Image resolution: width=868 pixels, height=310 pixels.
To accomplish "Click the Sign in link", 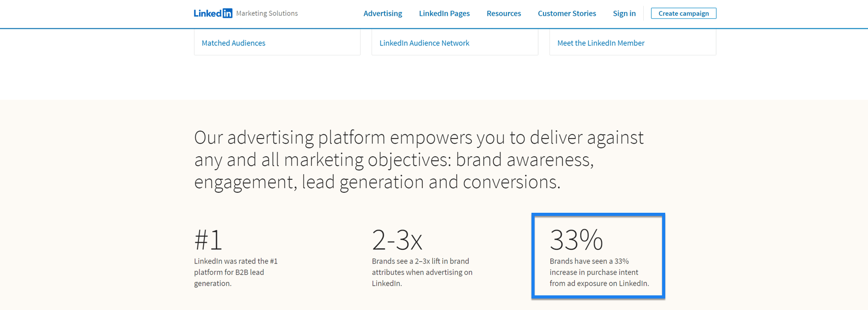I will [624, 14].
